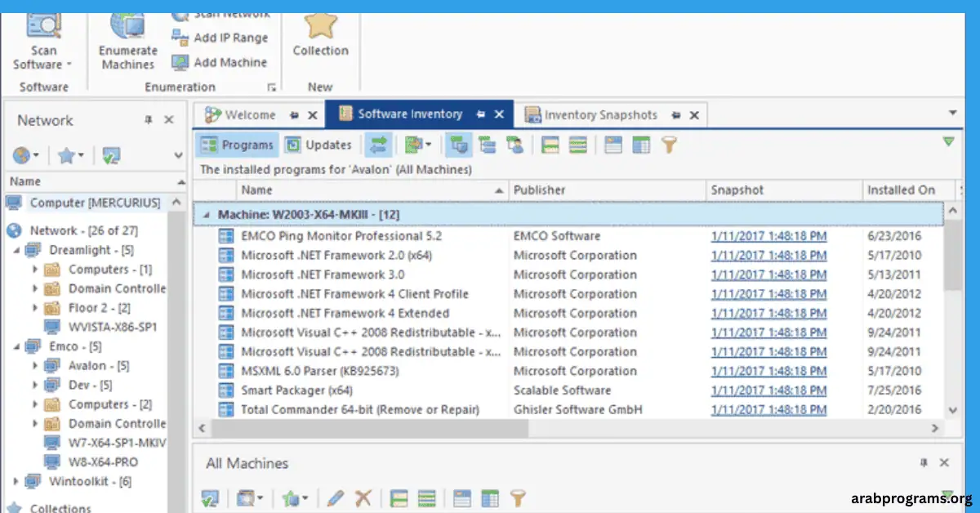980x513 pixels.
Task: Click the highlighted group-by-machine icon in inventory toolbar
Action: pyautogui.click(x=458, y=145)
